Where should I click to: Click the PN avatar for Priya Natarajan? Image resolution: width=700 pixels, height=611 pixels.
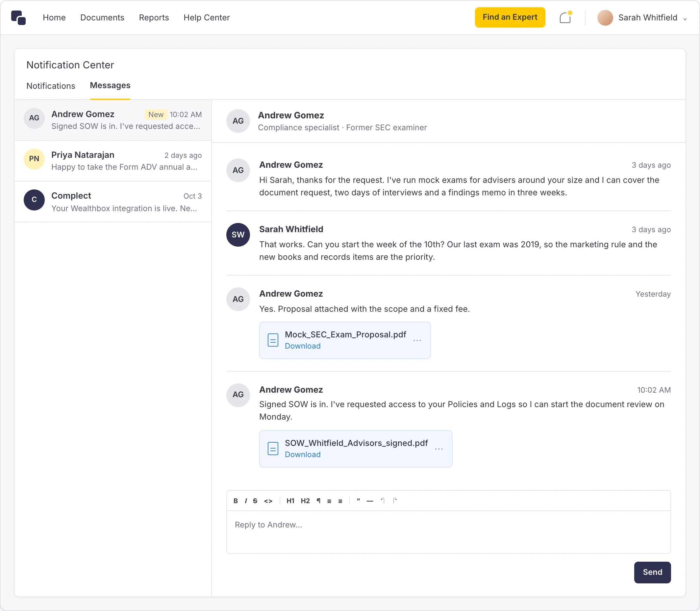pos(34,159)
